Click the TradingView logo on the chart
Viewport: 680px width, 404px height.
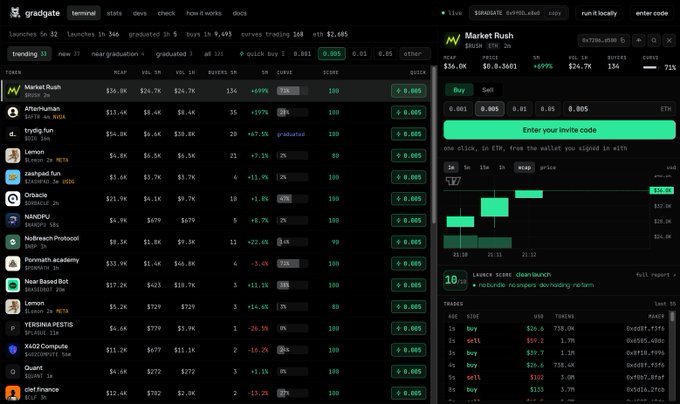453,181
